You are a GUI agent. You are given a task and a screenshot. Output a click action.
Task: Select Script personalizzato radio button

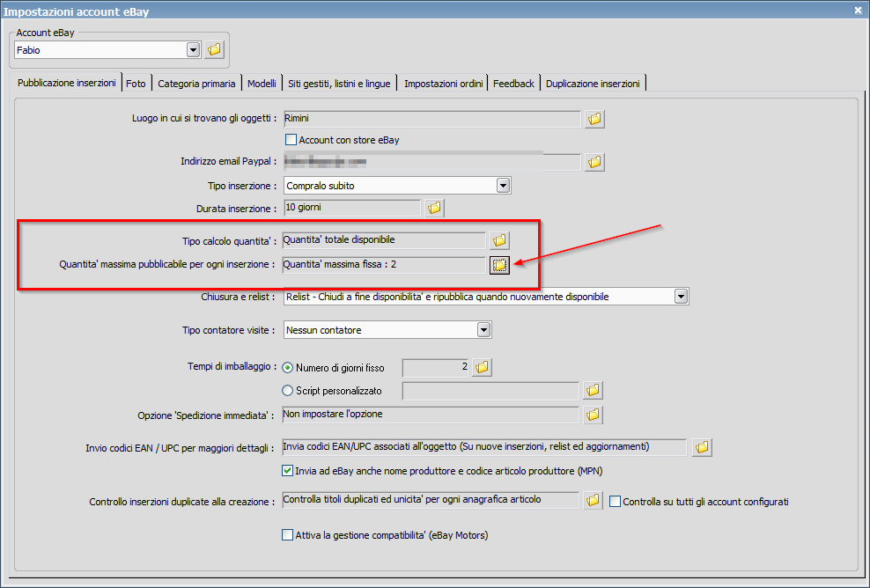[287, 391]
